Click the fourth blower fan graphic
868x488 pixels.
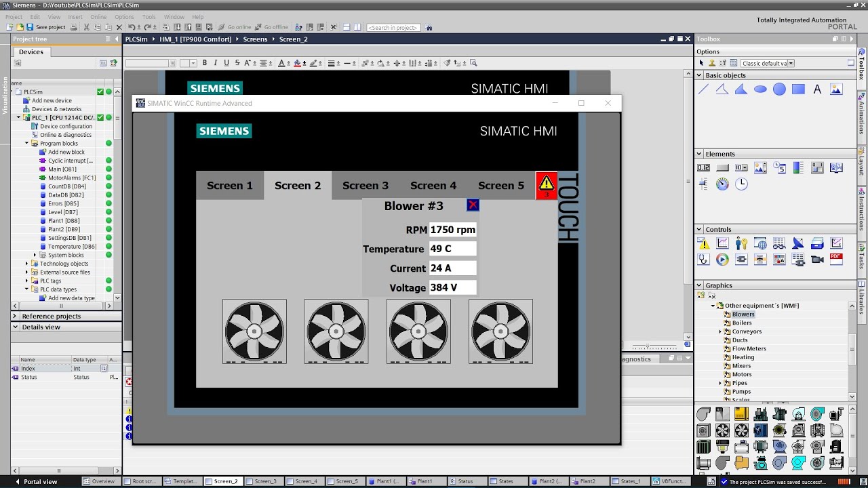500,331
